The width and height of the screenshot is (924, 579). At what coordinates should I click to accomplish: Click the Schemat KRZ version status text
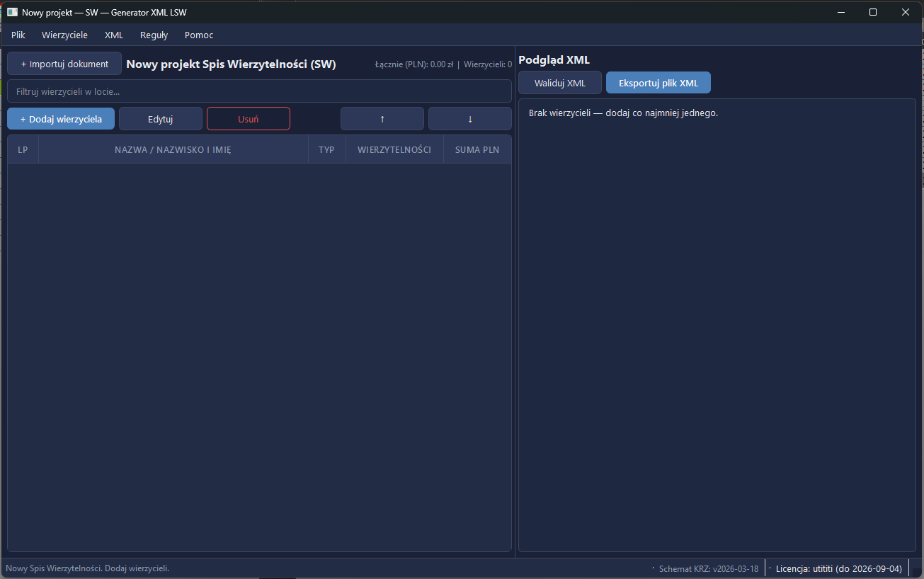[709, 569]
